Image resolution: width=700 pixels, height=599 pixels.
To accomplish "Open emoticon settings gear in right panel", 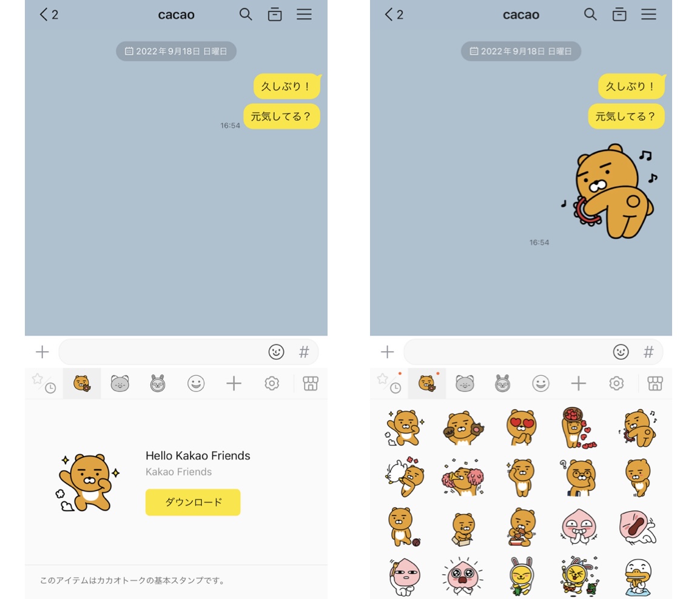I will (x=616, y=383).
